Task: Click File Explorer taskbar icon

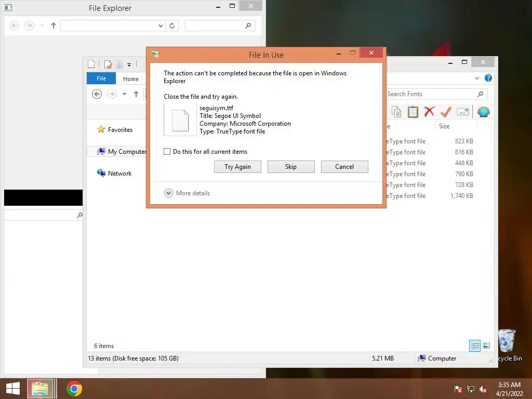Action: [x=40, y=389]
